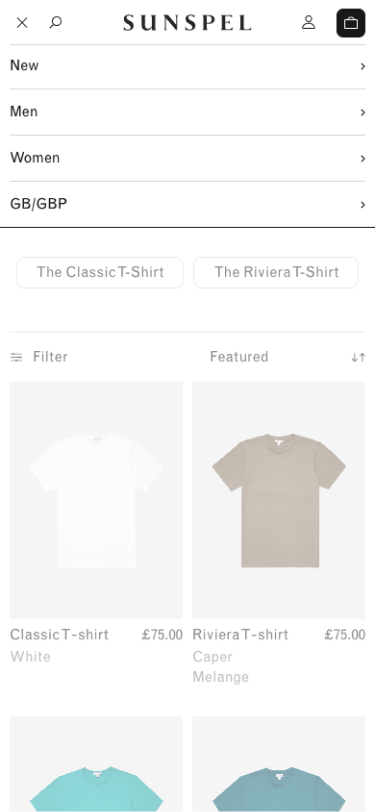Screen dimensions: 375x812
Task: Select the Men menu item
Action: 188,112
